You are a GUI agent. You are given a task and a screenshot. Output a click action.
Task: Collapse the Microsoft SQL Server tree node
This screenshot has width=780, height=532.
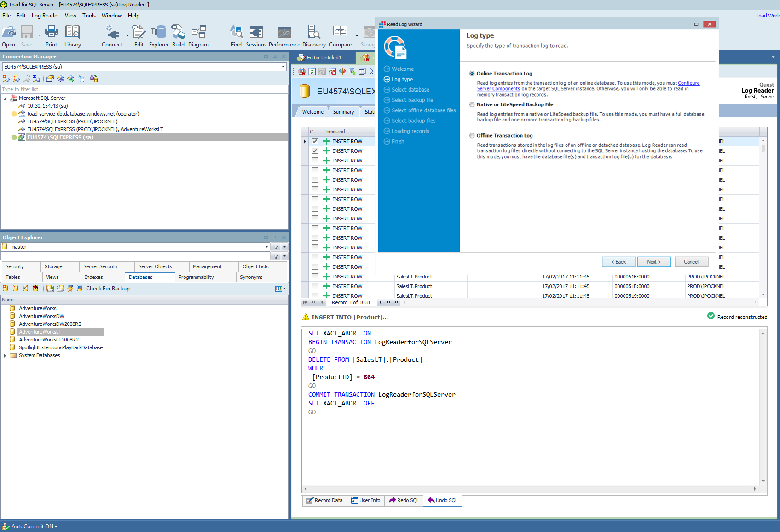[6, 98]
